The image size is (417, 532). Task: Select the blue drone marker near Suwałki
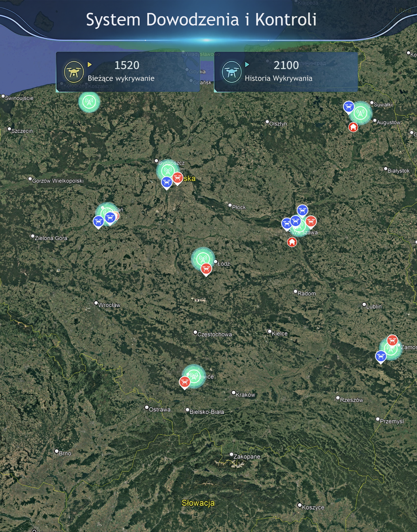click(x=348, y=107)
